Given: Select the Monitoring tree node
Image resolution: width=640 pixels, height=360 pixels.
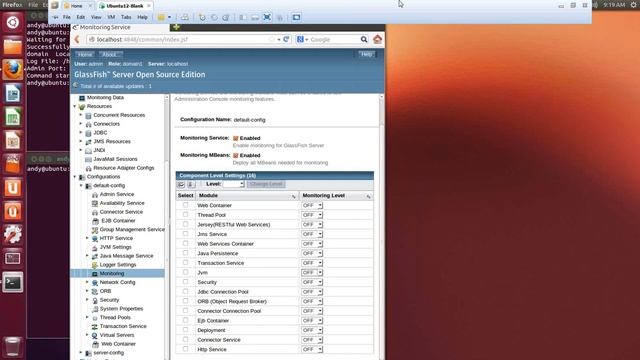Looking at the screenshot, I should (112, 273).
